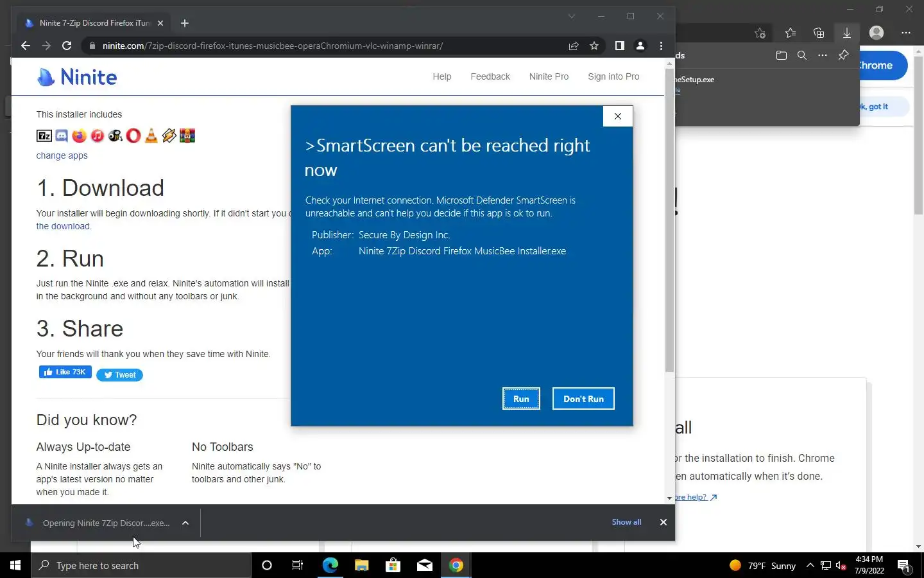Open Microsoft Store from the taskbar
924x578 pixels.
click(x=393, y=565)
